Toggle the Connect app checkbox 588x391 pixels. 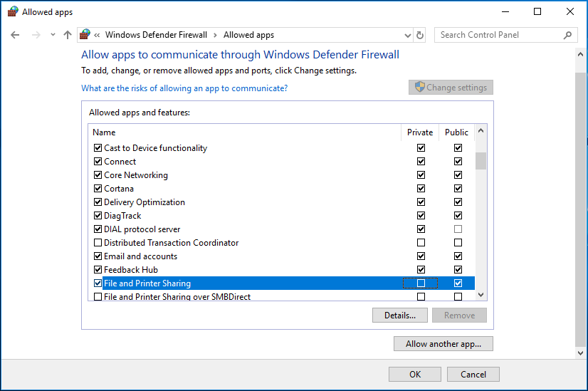[98, 162]
